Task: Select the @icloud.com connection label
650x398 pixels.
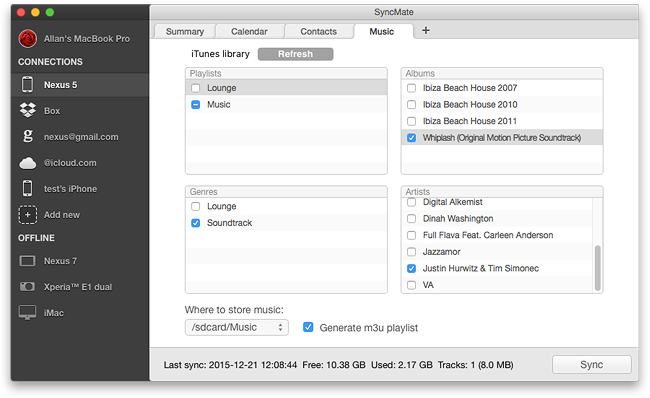Action: tap(70, 163)
